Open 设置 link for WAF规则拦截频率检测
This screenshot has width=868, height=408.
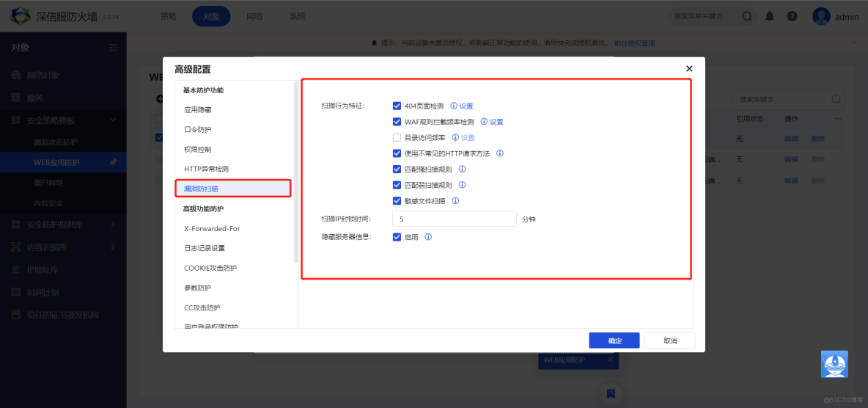click(x=496, y=122)
